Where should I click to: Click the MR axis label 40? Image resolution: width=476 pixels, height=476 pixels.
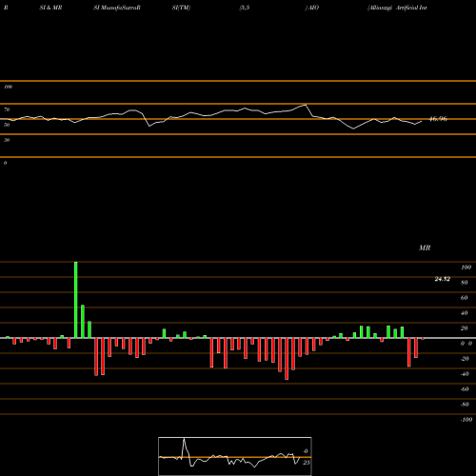point(465,313)
